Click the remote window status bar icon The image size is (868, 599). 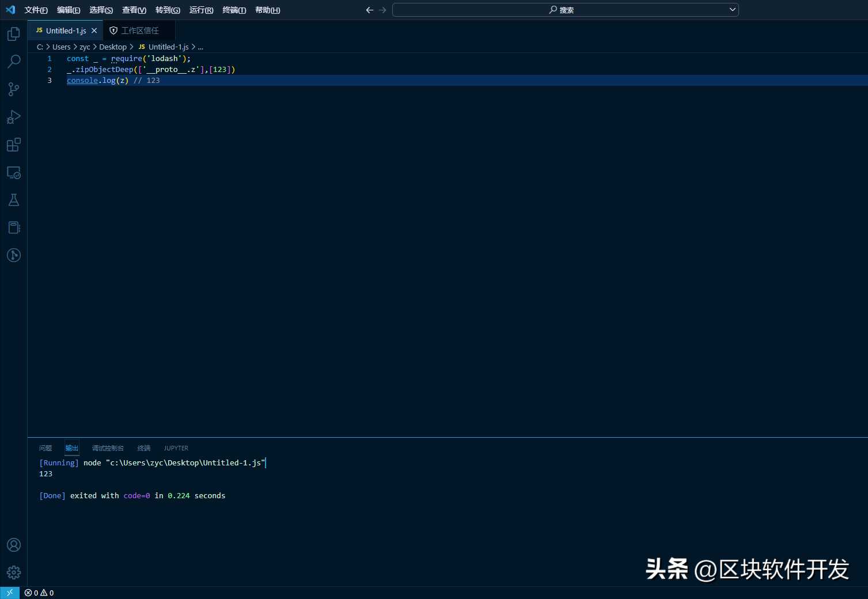pos(10,593)
